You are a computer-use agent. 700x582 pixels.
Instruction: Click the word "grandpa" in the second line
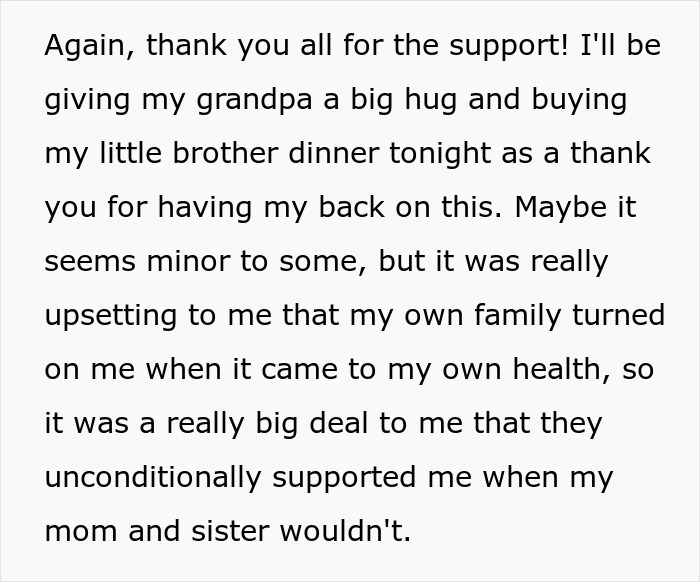tap(254, 100)
